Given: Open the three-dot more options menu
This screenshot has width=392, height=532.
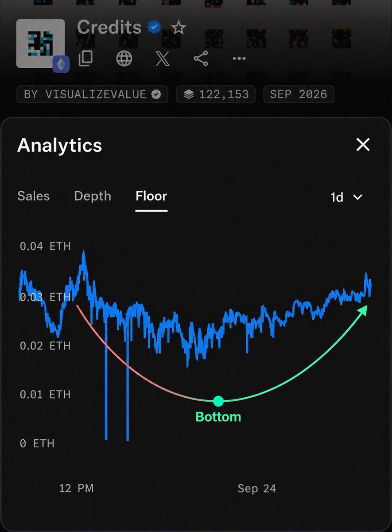Looking at the screenshot, I should tap(239, 59).
